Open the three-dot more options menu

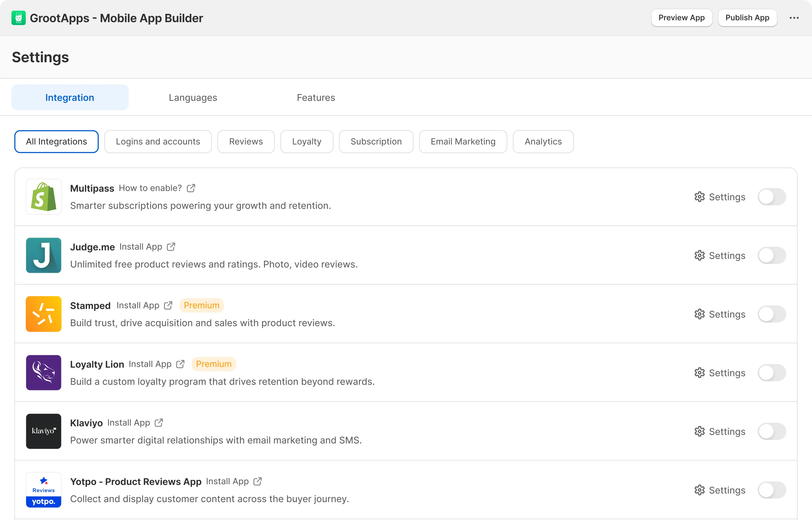pyautogui.click(x=794, y=18)
